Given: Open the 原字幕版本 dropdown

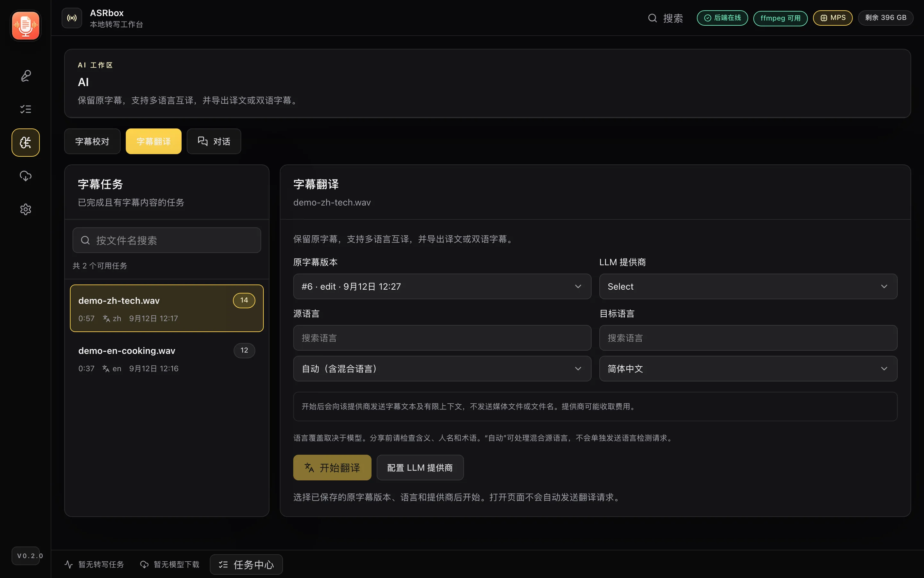Looking at the screenshot, I should coord(442,286).
